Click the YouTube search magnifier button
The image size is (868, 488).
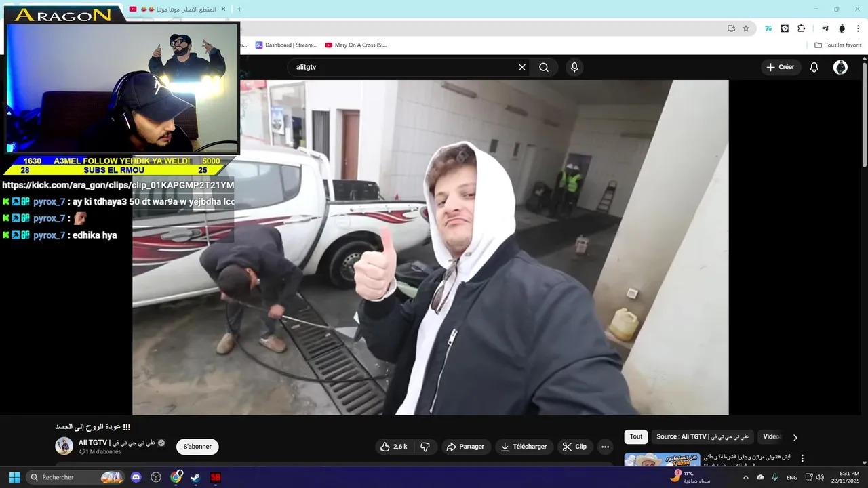coord(544,67)
